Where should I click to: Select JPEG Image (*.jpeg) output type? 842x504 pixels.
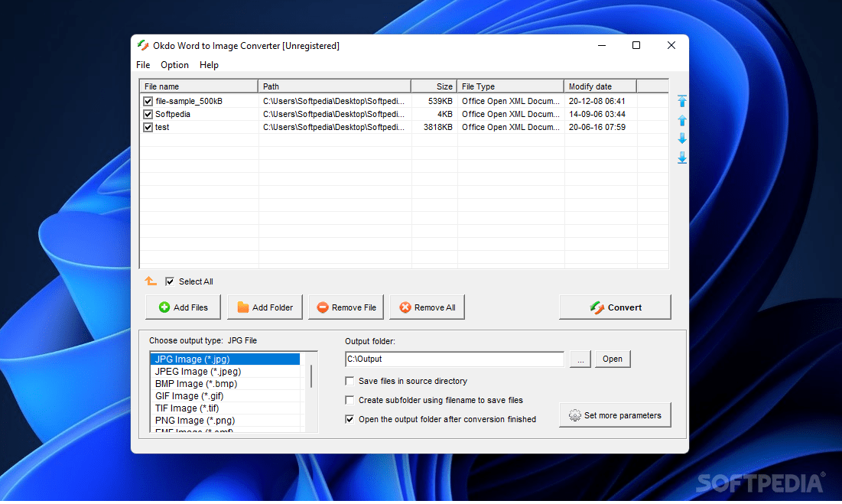(x=225, y=372)
